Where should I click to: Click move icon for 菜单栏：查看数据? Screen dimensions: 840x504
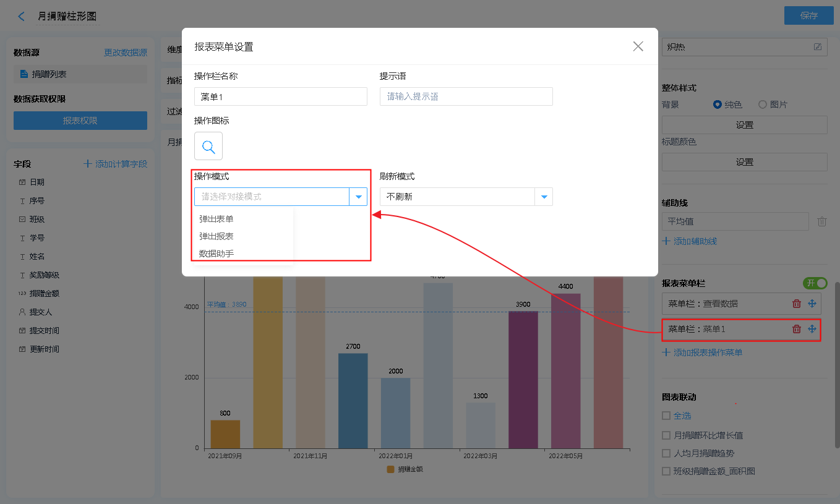812,304
